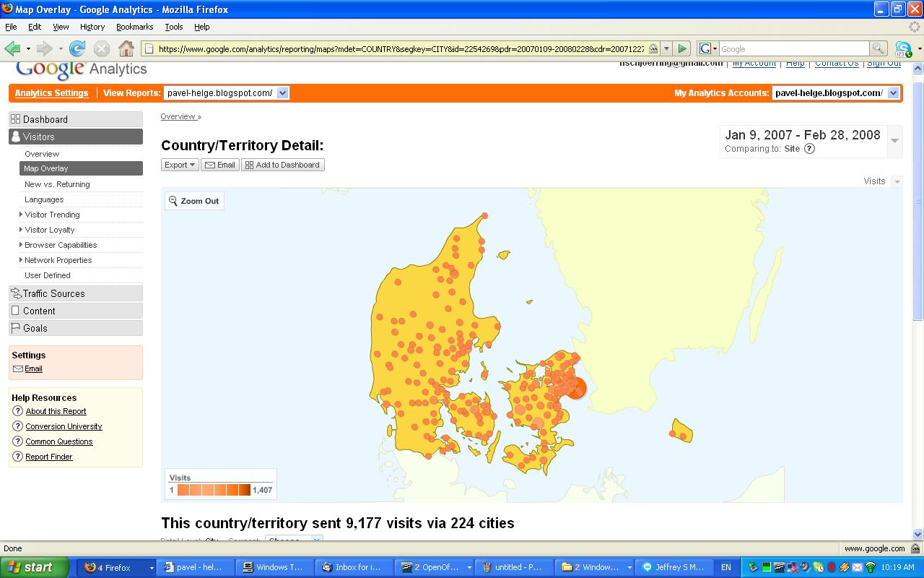Open the Bookmarks menu
Image resolution: width=924 pixels, height=578 pixels.
pyautogui.click(x=134, y=27)
